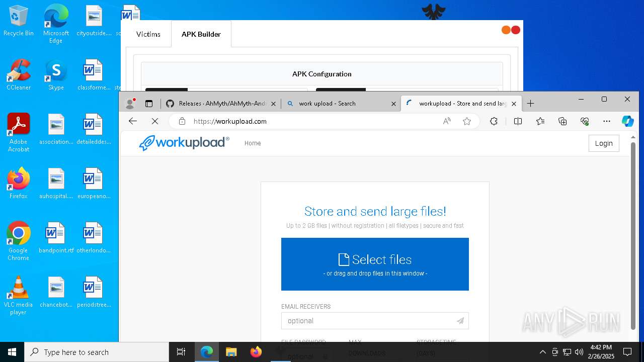Click the Read aloud icon in address bar
Viewport: 644px width, 362px height.
click(x=447, y=121)
